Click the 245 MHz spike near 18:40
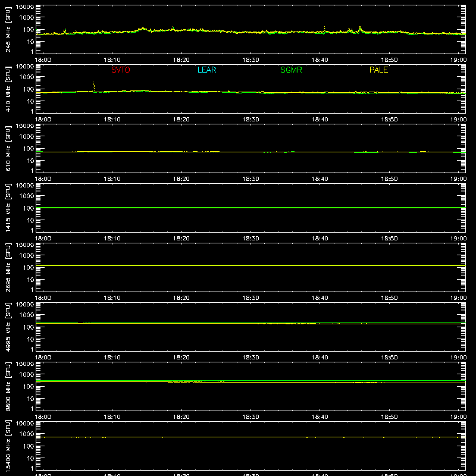 point(324,29)
